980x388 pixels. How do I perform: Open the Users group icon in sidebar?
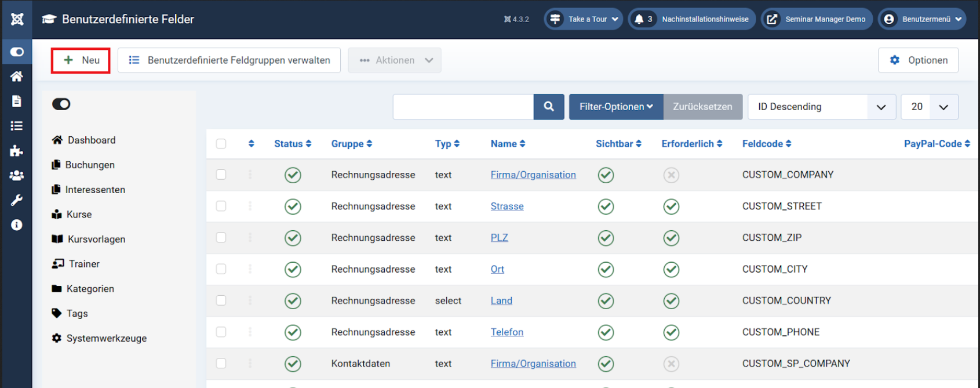click(17, 175)
